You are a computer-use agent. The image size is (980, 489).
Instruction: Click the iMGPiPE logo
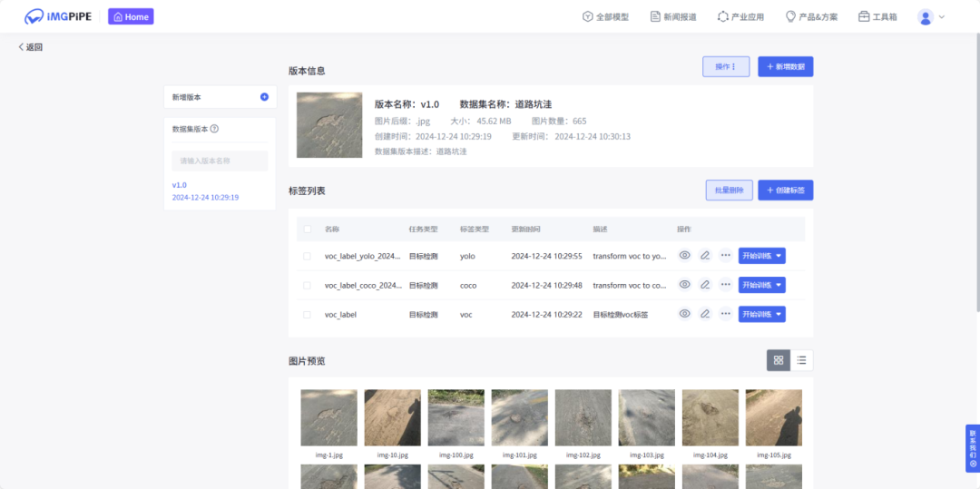click(58, 17)
